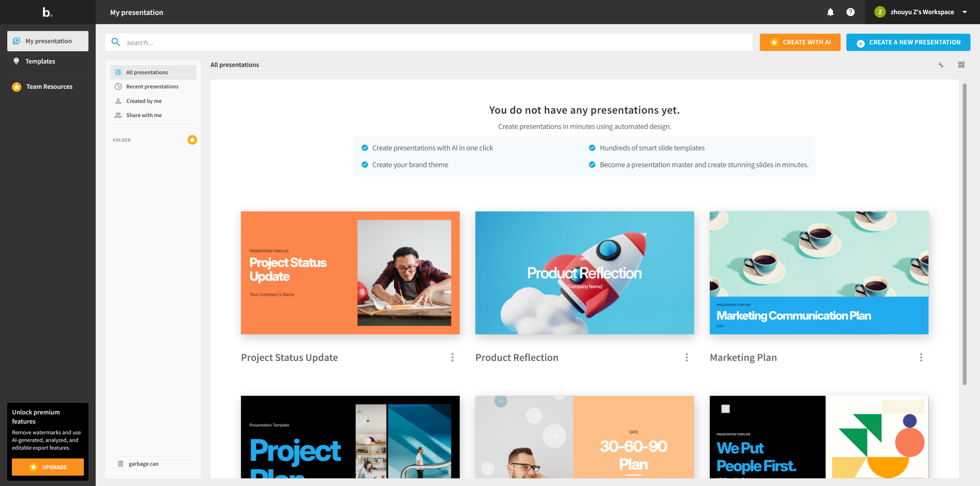Screen dimensions: 980x486
Task: Click the search magnifier icon
Action: pos(116,42)
